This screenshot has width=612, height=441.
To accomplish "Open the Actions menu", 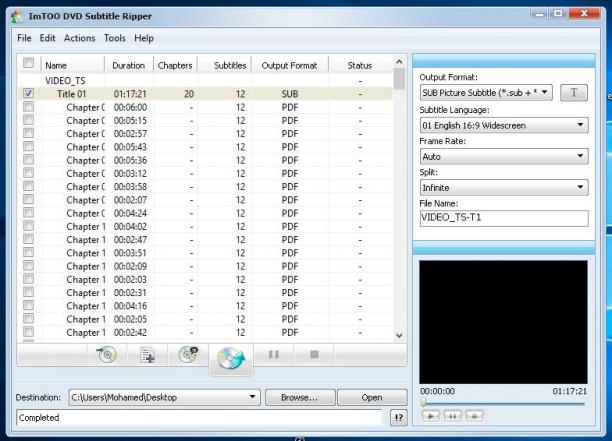I will coord(80,38).
